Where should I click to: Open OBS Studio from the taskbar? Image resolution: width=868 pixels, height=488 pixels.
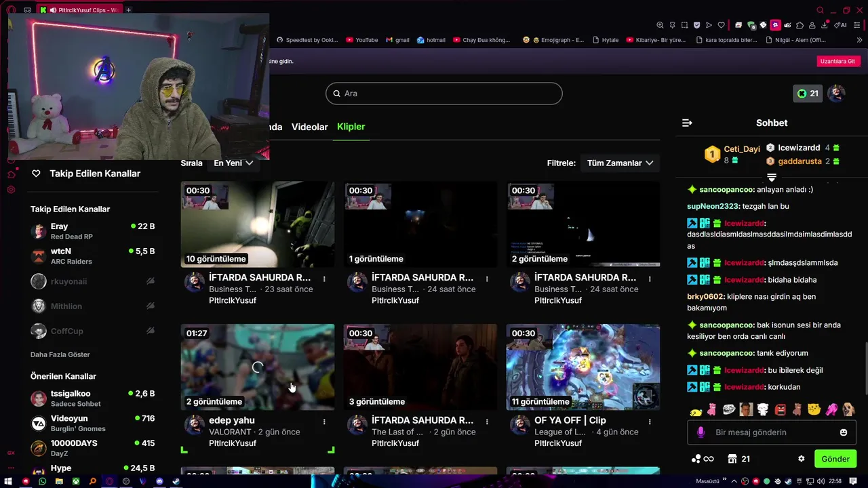(125, 481)
